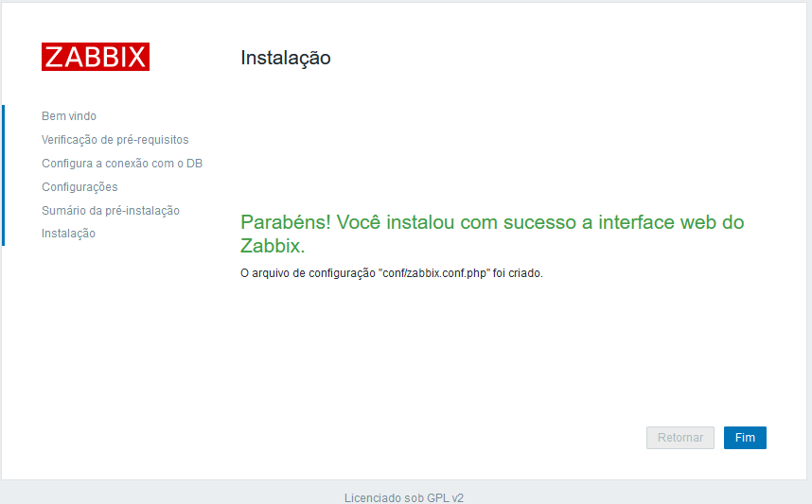Select the Instalação step in the sidebar
This screenshot has width=812, height=504.
click(x=68, y=234)
